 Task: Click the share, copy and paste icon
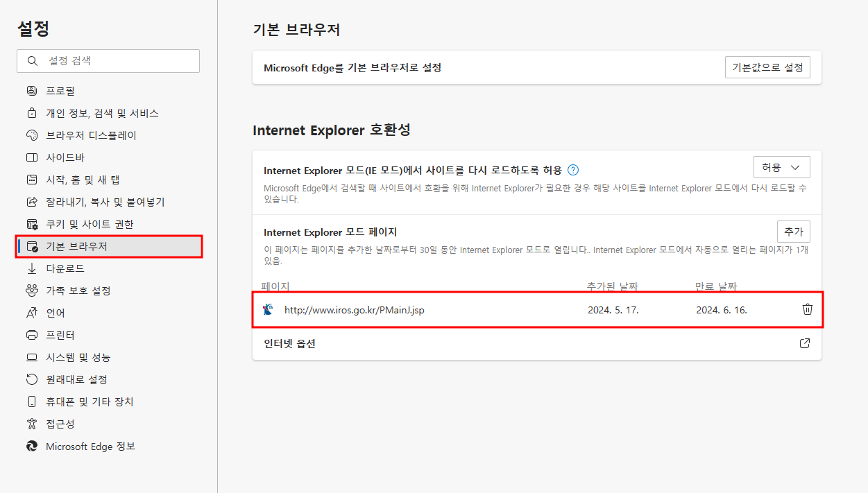pos(31,202)
